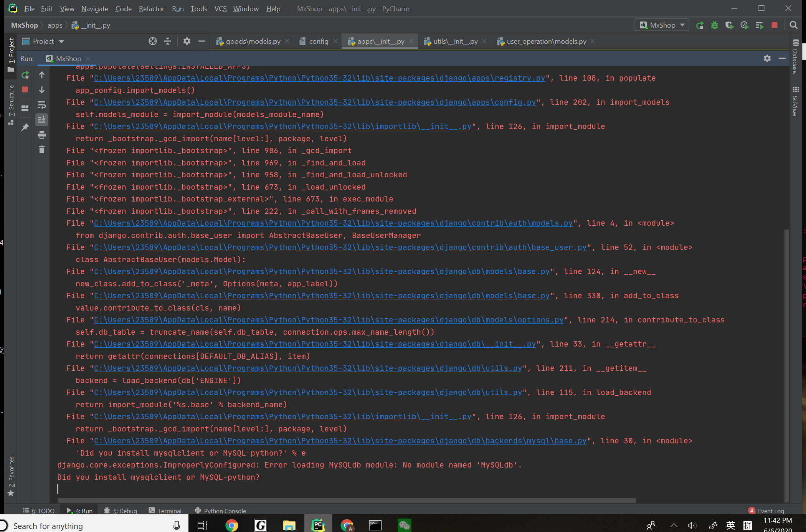Click apps breadcrumb in navigation bar
The image size is (806, 532).
pos(55,25)
